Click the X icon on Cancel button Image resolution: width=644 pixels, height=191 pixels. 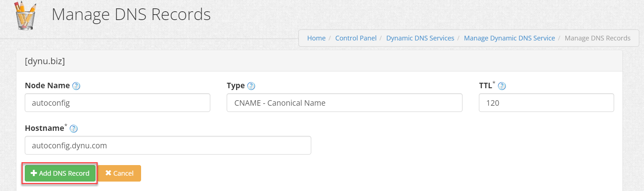click(108, 173)
